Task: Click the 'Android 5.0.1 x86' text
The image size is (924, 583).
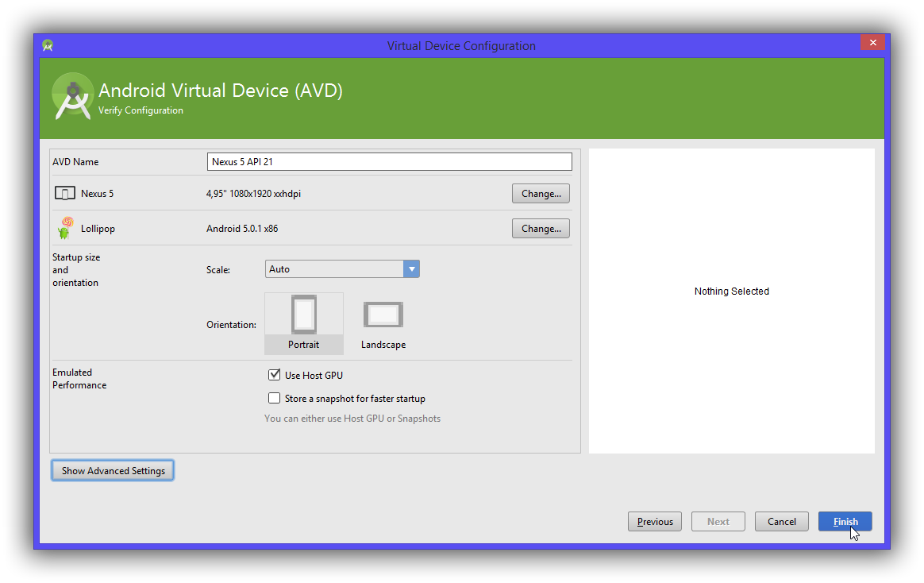Action: point(242,228)
